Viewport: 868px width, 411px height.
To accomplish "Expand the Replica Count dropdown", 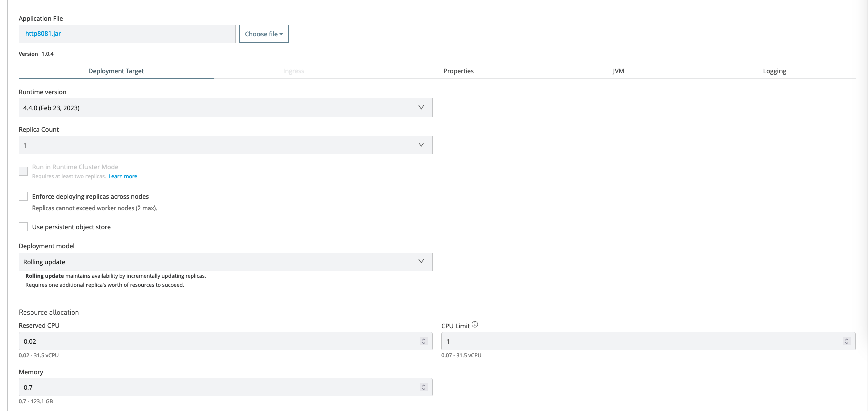I will pos(225,145).
